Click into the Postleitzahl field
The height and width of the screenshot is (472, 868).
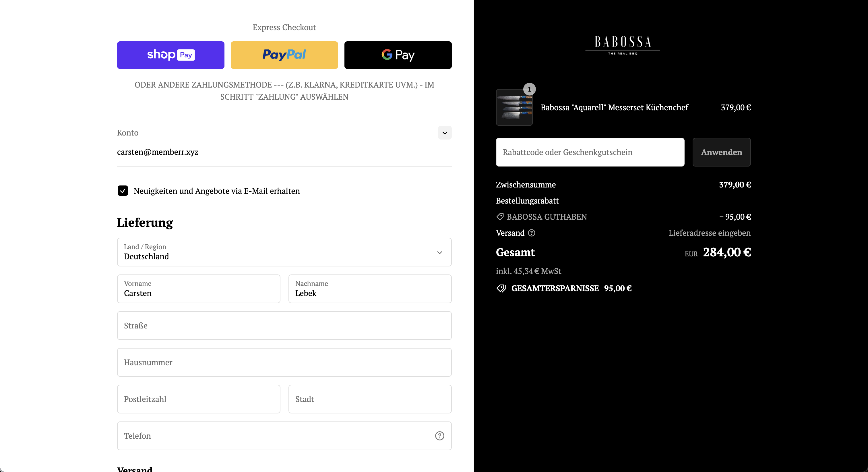[x=198, y=399]
